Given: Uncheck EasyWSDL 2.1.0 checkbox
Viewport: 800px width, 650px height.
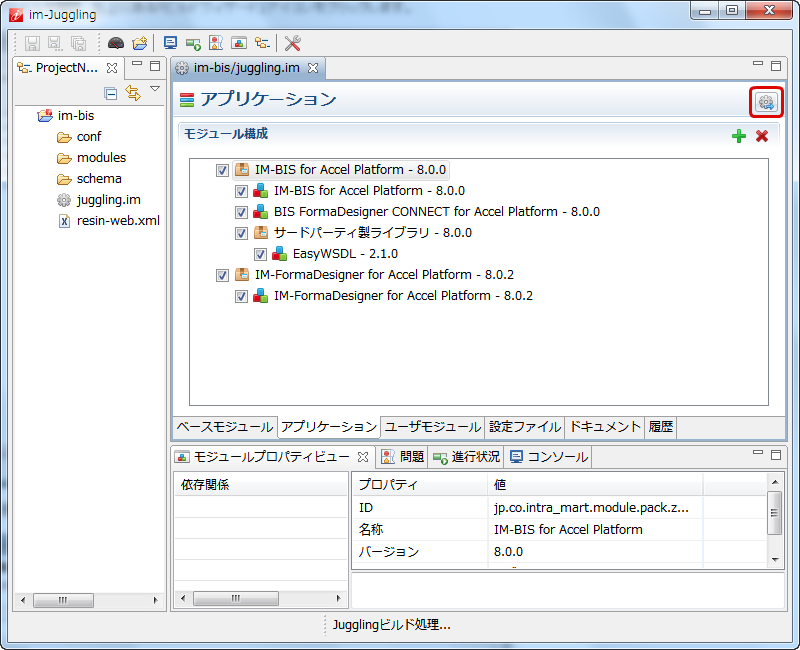Looking at the screenshot, I should [x=260, y=254].
